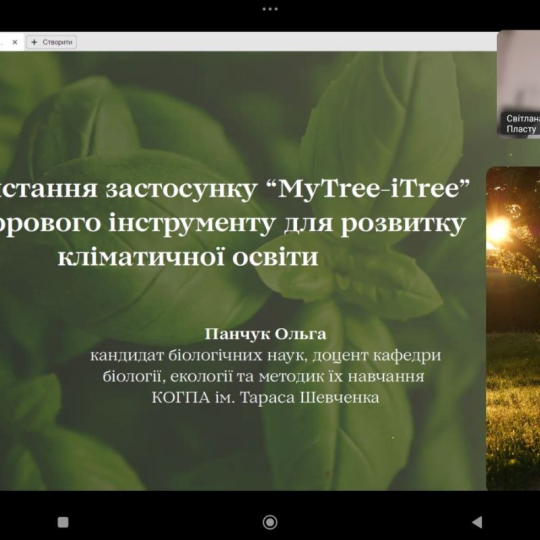Tap the Android home circle button

coord(270,522)
